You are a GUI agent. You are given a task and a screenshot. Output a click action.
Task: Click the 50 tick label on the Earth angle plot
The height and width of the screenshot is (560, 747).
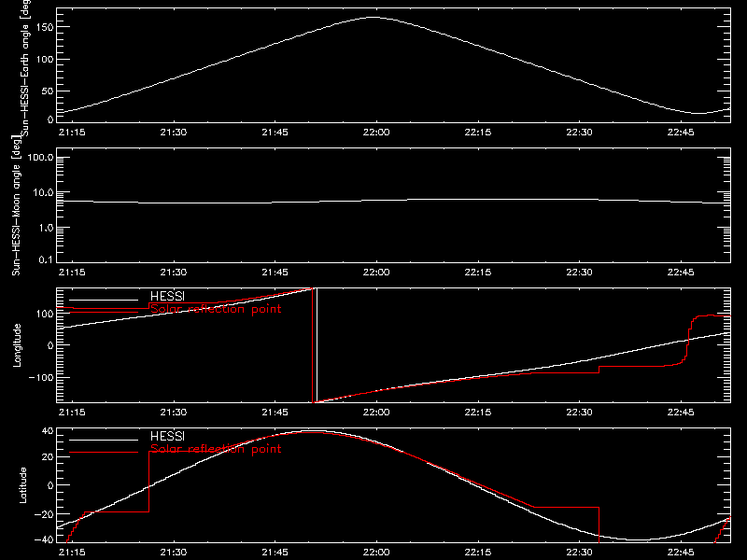coord(48,91)
